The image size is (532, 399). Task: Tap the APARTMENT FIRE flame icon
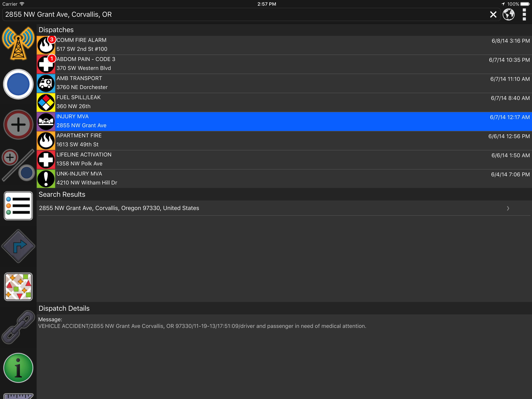tap(46, 141)
